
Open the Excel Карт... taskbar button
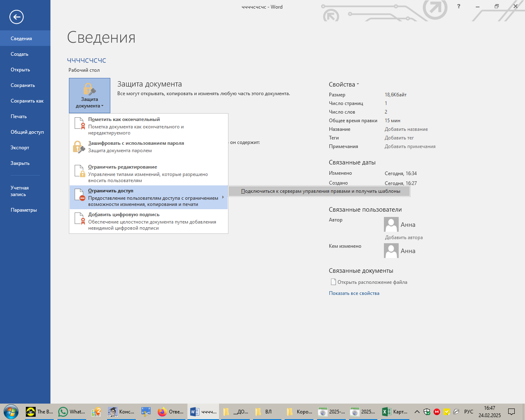coord(395,412)
